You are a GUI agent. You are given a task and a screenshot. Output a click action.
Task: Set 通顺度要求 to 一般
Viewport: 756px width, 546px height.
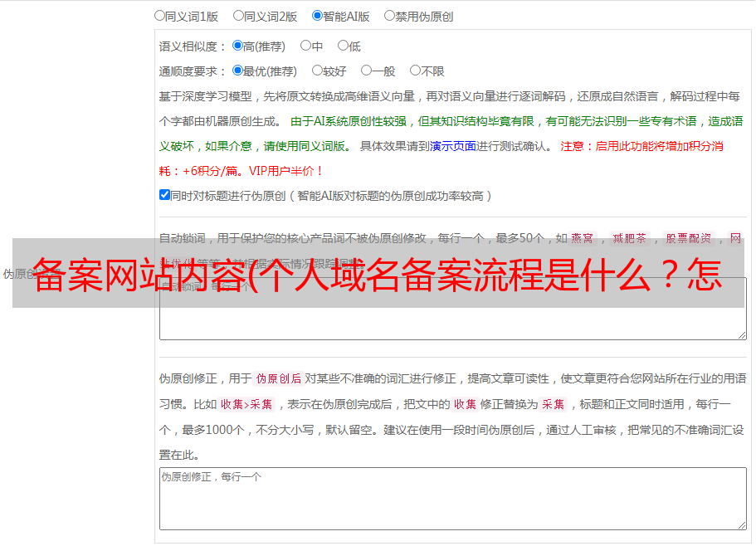coord(367,71)
